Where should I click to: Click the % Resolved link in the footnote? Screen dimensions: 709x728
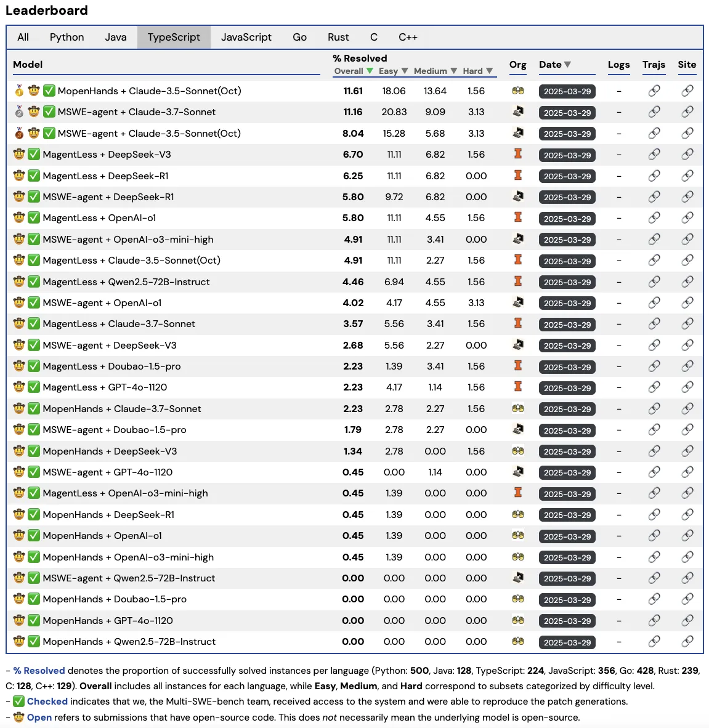pos(39,670)
